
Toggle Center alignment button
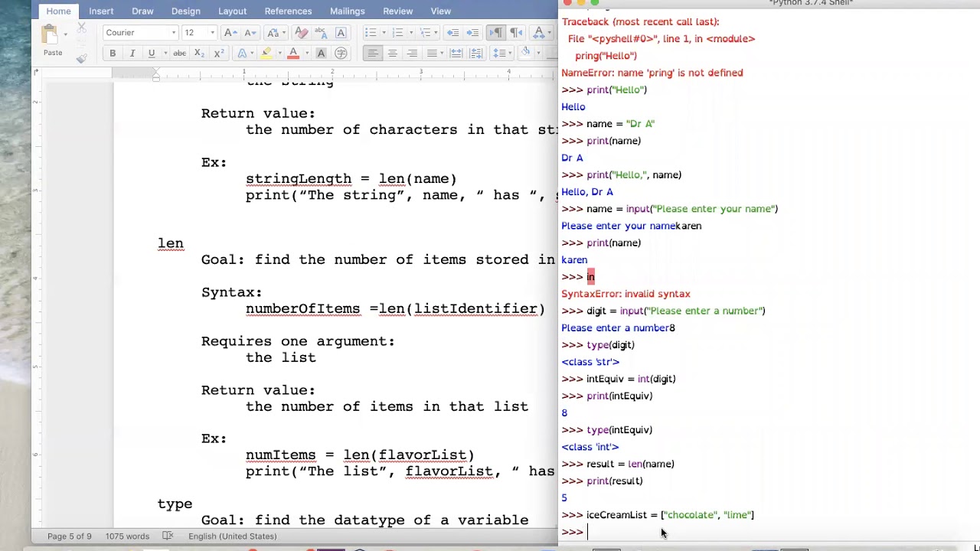click(x=392, y=53)
